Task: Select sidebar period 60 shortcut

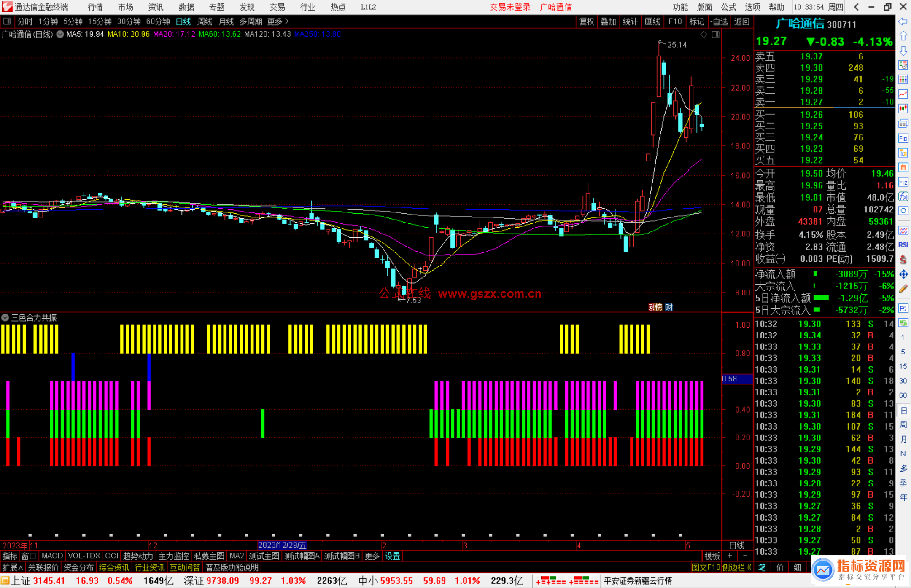Action: [903, 395]
